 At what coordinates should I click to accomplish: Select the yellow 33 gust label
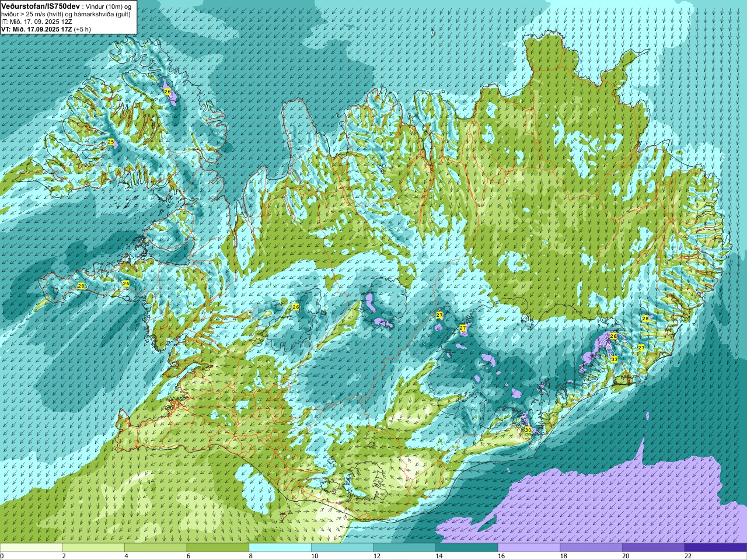pos(614,359)
